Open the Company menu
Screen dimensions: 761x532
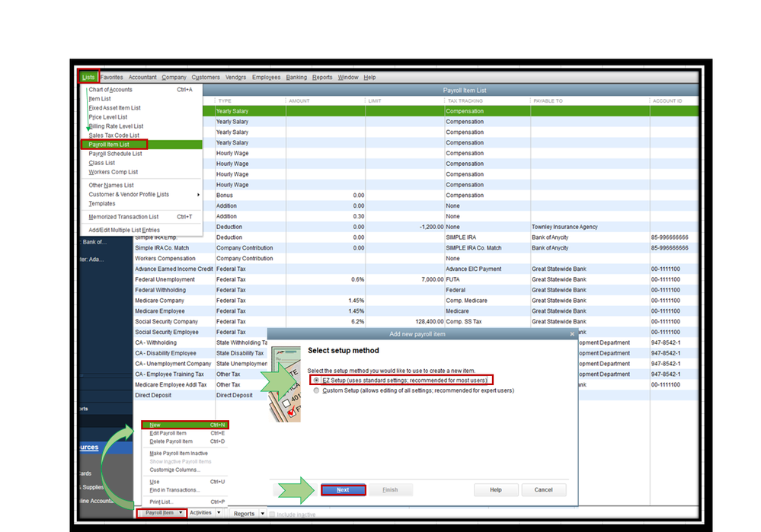tap(174, 77)
